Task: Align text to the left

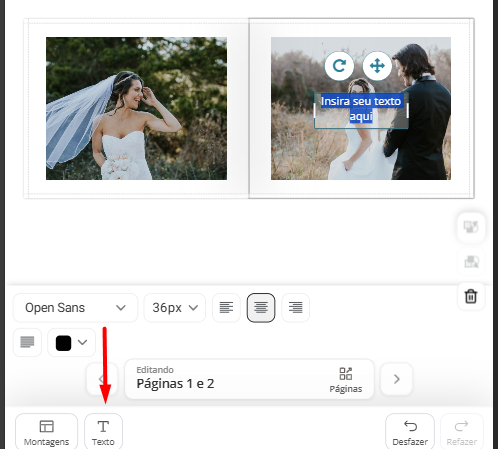Action: (226, 308)
